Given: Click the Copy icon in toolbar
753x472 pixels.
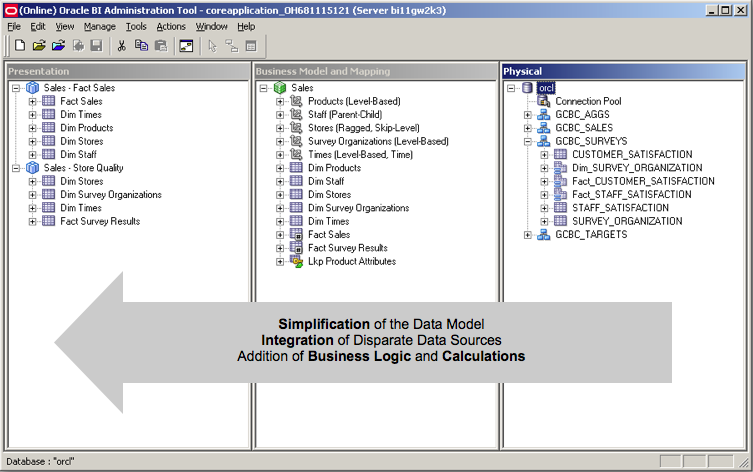Looking at the screenshot, I should click(x=141, y=46).
